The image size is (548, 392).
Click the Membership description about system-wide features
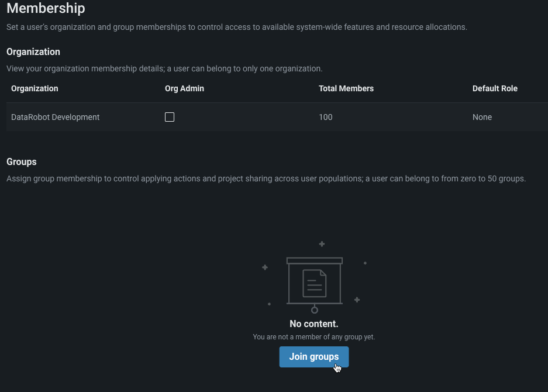pos(236,27)
